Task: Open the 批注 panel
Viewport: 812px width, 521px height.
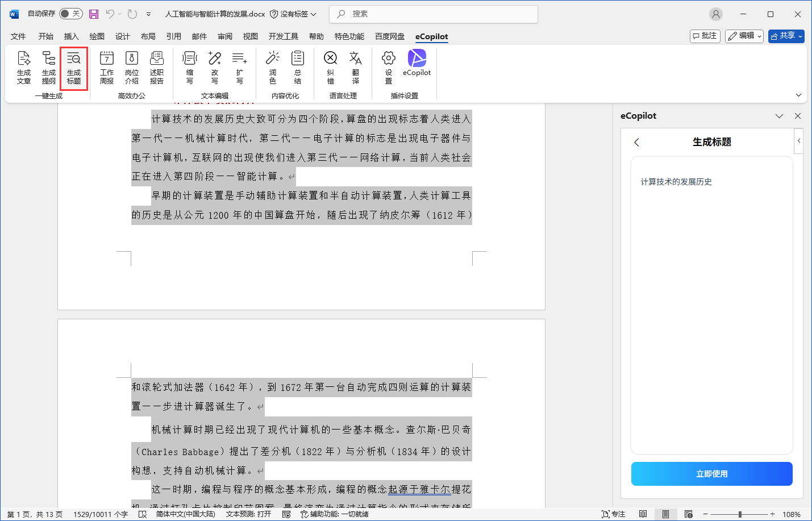Action: click(x=705, y=35)
